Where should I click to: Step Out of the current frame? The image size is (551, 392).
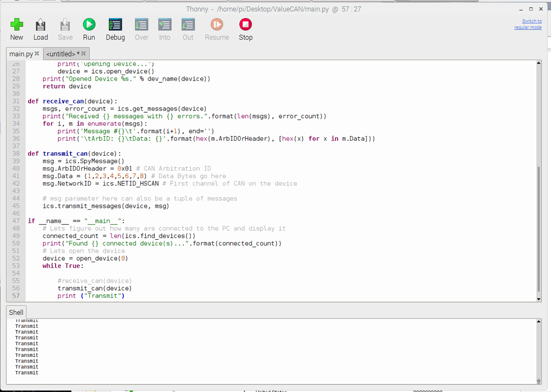click(x=188, y=24)
